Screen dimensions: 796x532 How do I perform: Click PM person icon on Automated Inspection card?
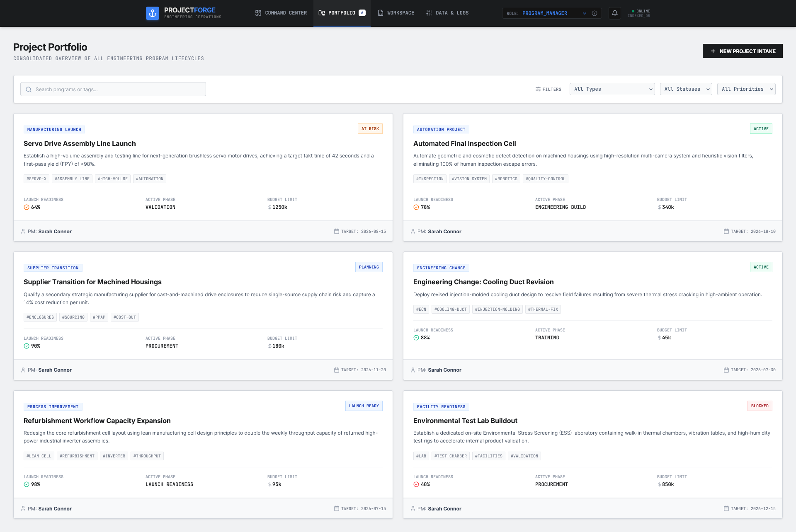click(413, 231)
